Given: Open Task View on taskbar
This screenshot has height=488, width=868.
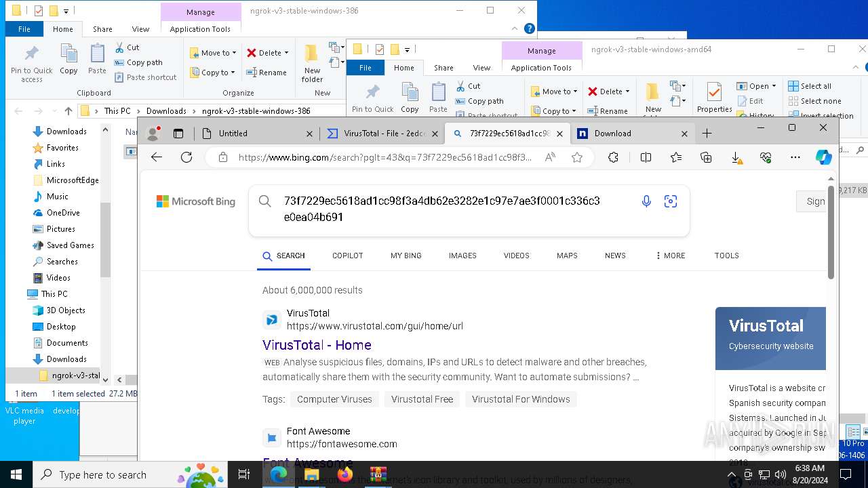Looking at the screenshot, I should [244, 474].
